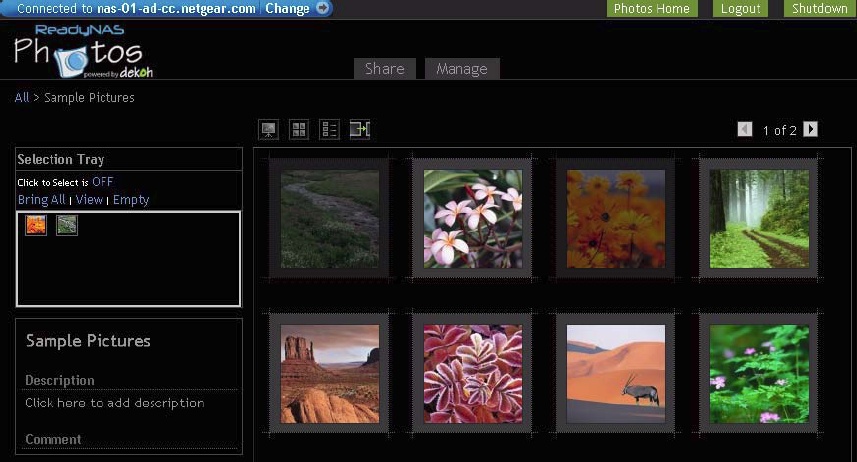857x462 pixels.
Task: Open the frosted red leaves photo
Action: point(473,374)
